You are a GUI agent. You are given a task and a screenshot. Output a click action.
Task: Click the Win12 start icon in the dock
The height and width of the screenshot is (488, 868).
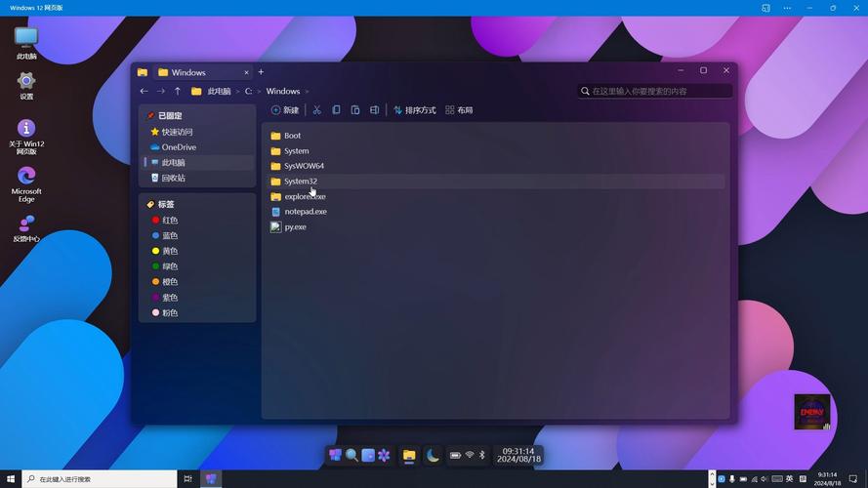(x=335, y=456)
